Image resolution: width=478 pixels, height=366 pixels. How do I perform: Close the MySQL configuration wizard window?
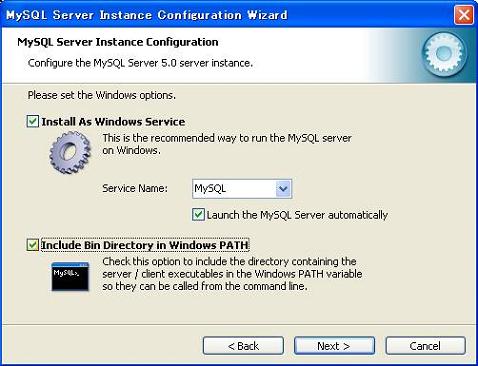(x=464, y=15)
